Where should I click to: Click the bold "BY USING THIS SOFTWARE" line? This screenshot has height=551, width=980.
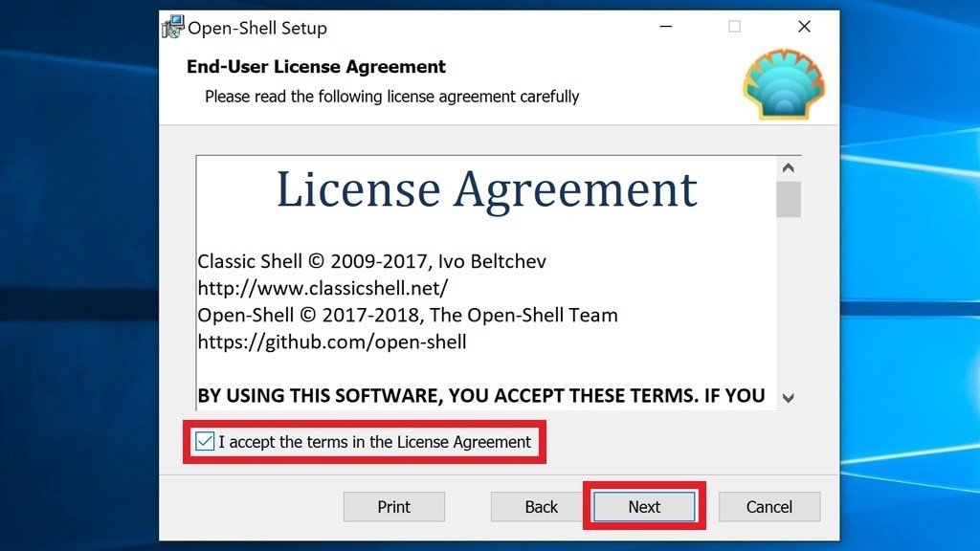coord(480,395)
